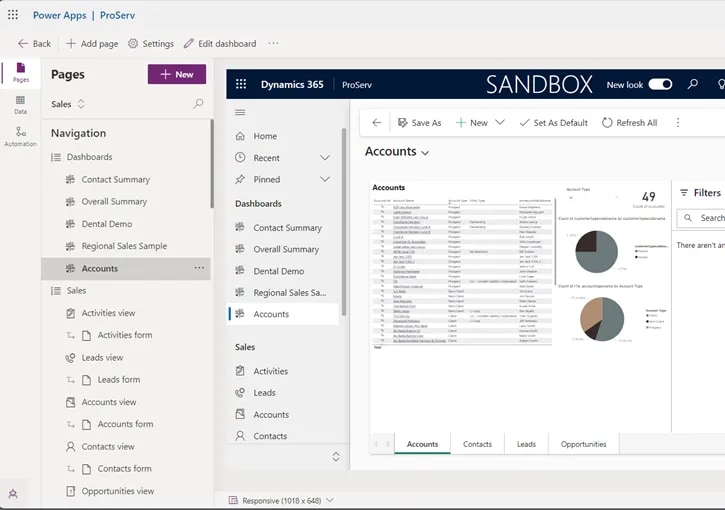The height and width of the screenshot is (510, 725).
Task: Click Refresh All in the toolbar
Action: (x=629, y=123)
